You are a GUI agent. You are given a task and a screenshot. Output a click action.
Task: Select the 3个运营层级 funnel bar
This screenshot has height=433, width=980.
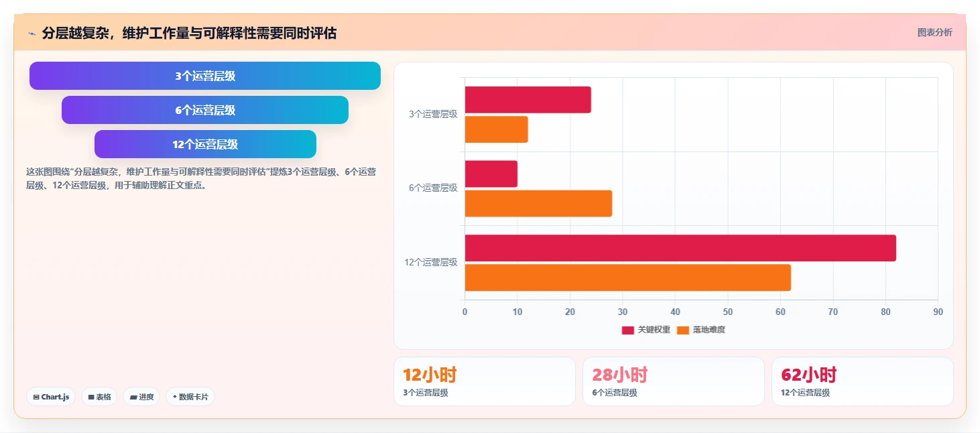(x=205, y=76)
